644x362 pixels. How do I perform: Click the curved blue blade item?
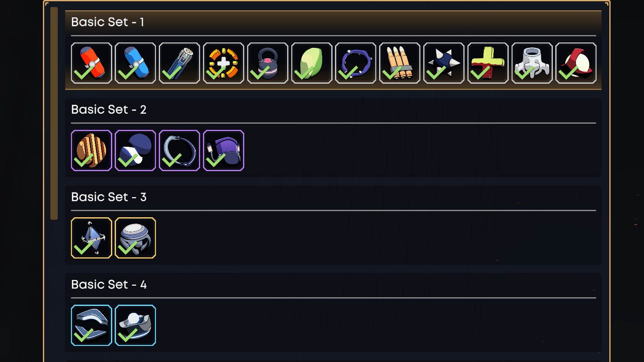tap(92, 325)
